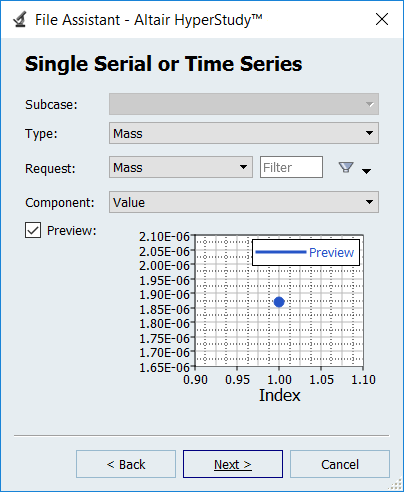
Task: Click the resize grip in dialog corner
Action: pyautogui.click(x=396, y=484)
